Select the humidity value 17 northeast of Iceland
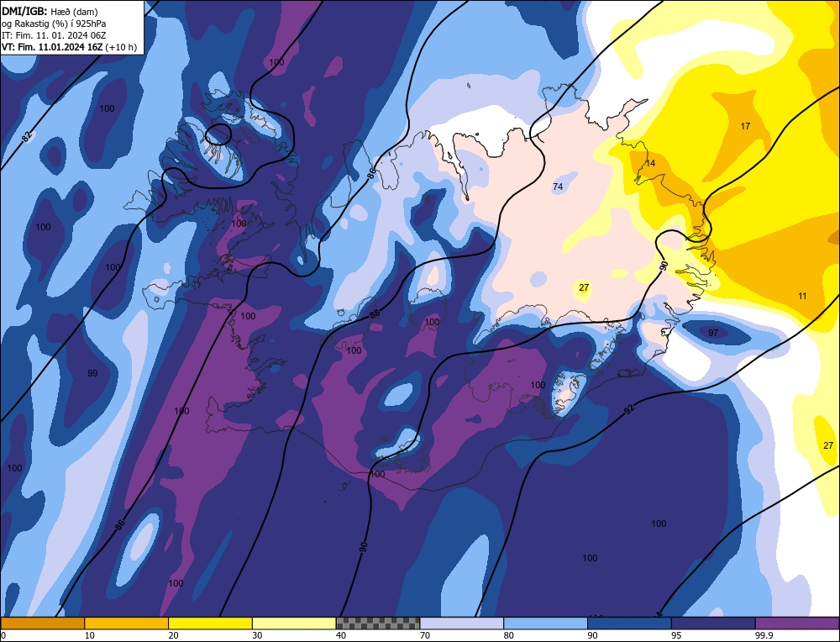840x642 pixels. [x=745, y=126]
